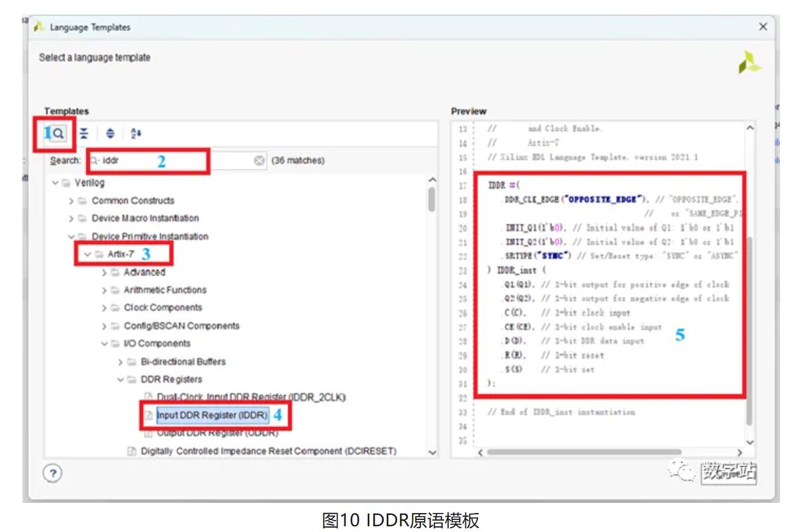Click the IDDR_inst ( line in Preview
The height and width of the screenshot is (532, 787).
(x=517, y=270)
